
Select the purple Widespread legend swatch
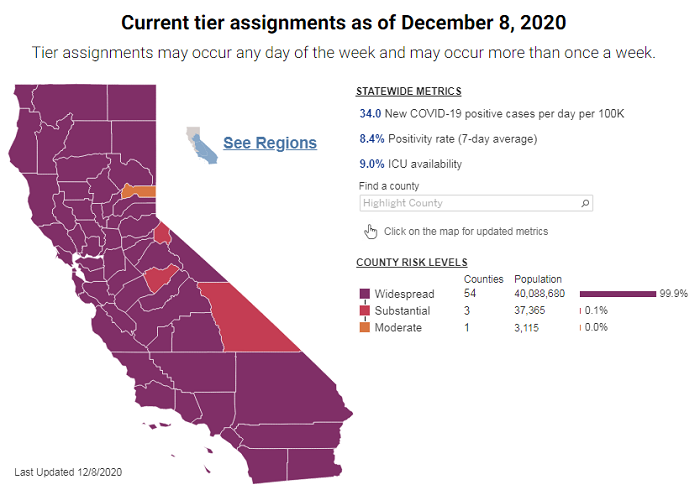pyautogui.click(x=364, y=295)
